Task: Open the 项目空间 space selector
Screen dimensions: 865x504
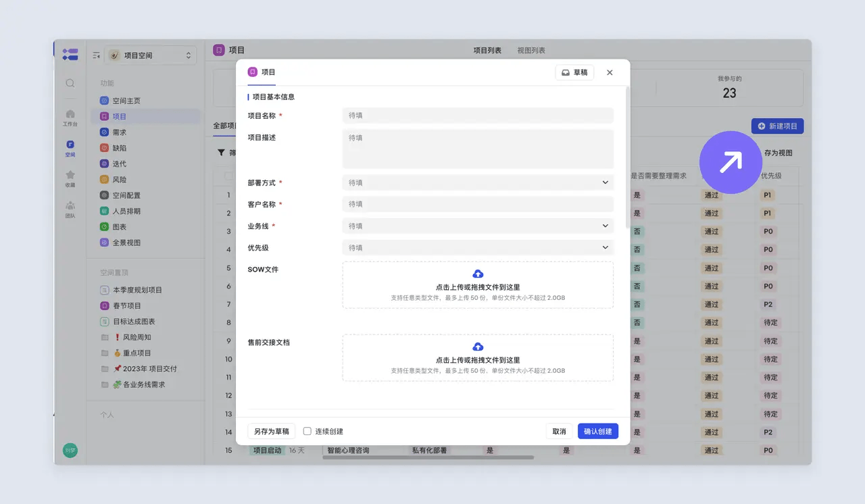Action: (x=151, y=55)
